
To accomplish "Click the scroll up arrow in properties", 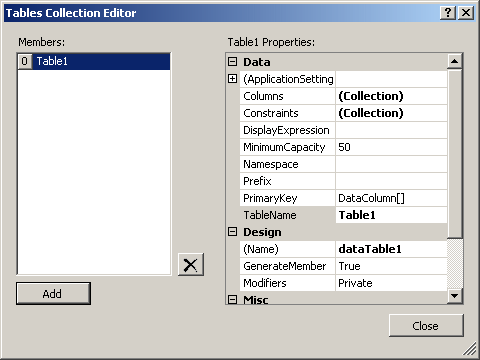I will tap(454, 61).
